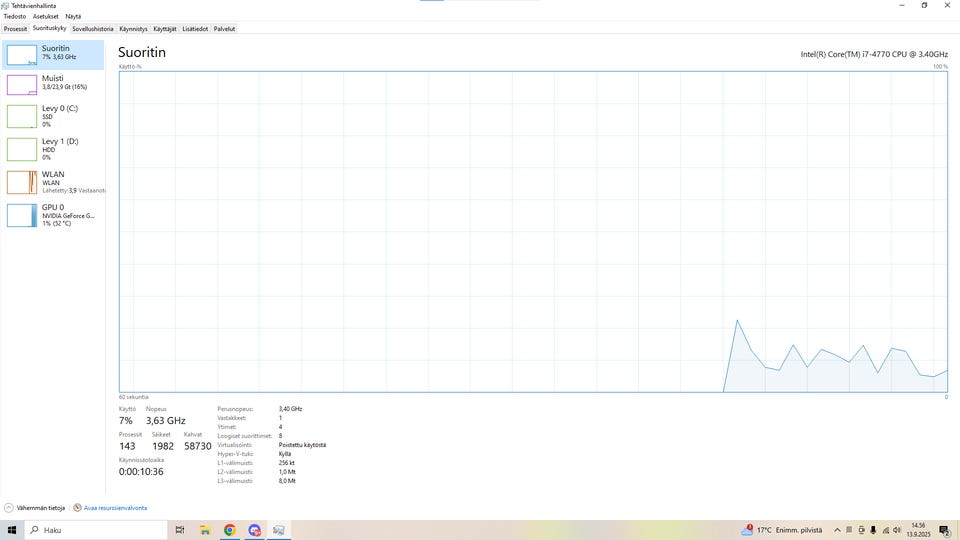This screenshot has width=960, height=540.
Task: Open Task View on the taskbar
Action: [x=179, y=530]
